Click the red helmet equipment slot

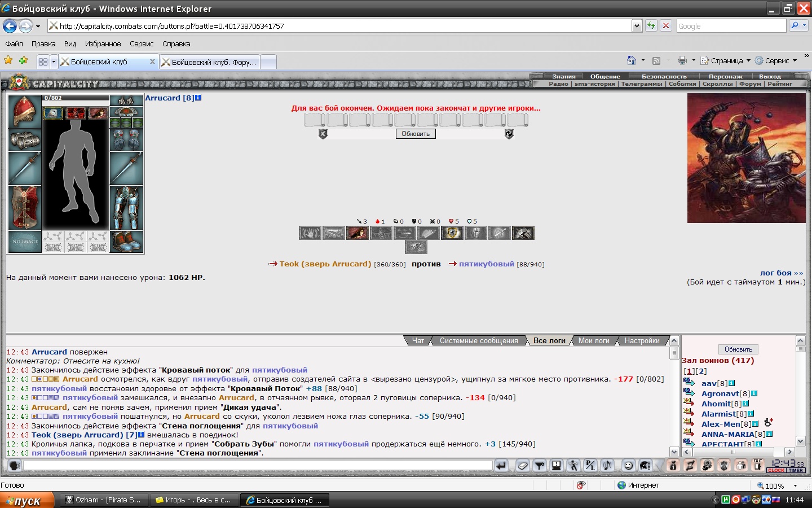click(x=25, y=112)
